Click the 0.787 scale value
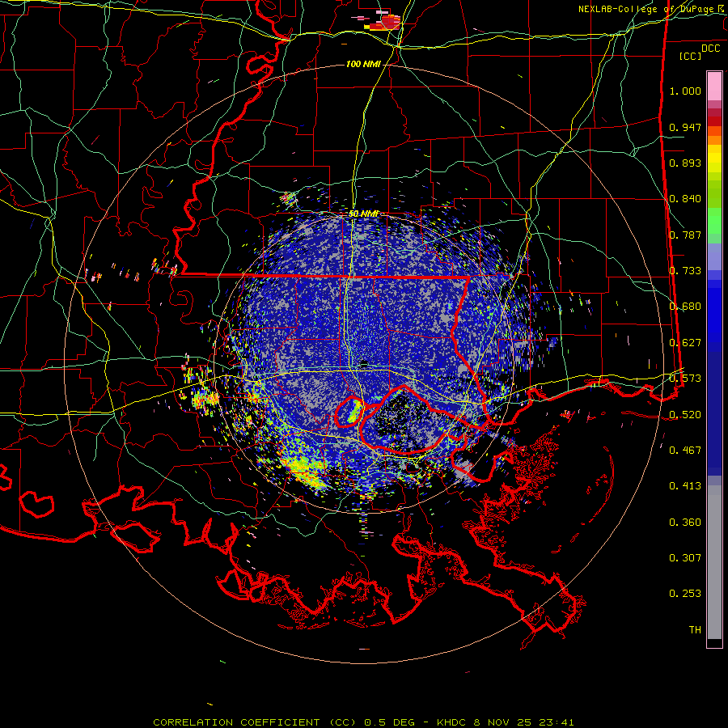The image size is (728, 728). coord(685,235)
